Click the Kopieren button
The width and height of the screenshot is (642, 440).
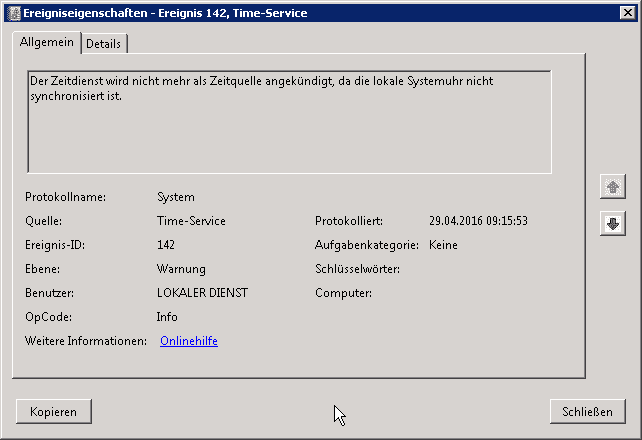pos(54,411)
